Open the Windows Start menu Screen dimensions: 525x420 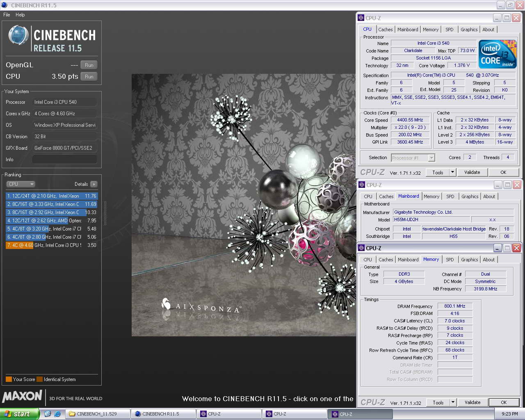point(20,414)
